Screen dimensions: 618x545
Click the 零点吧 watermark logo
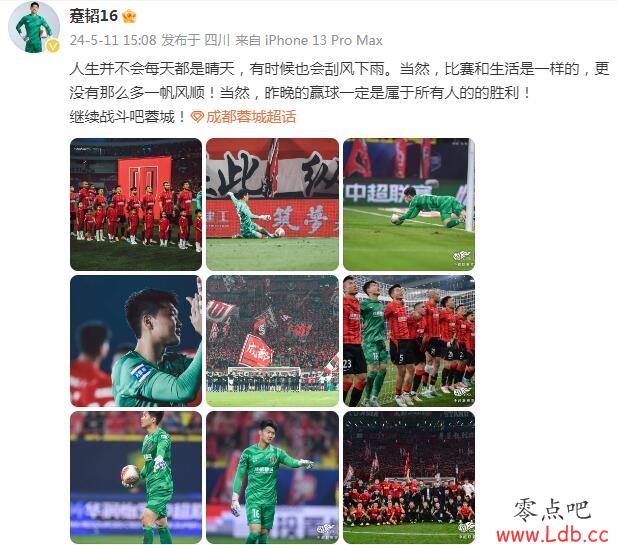[x=552, y=510]
